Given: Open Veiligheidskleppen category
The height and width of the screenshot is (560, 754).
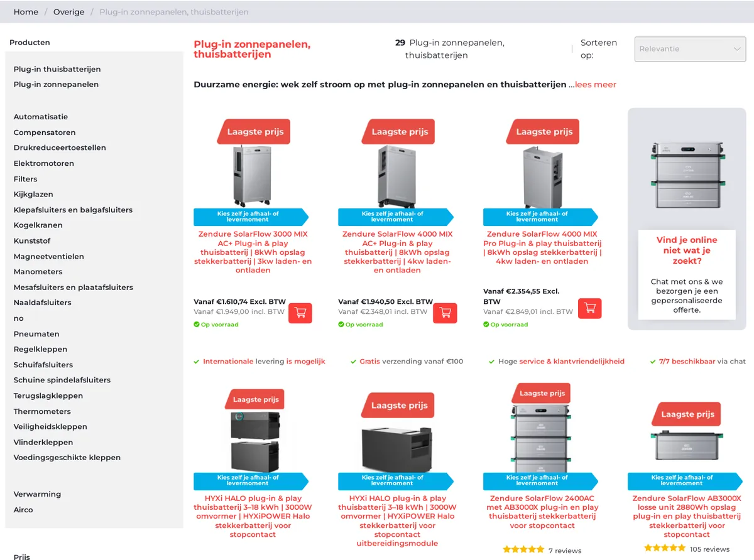Looking at the screenshot, I should coord(50,426).
